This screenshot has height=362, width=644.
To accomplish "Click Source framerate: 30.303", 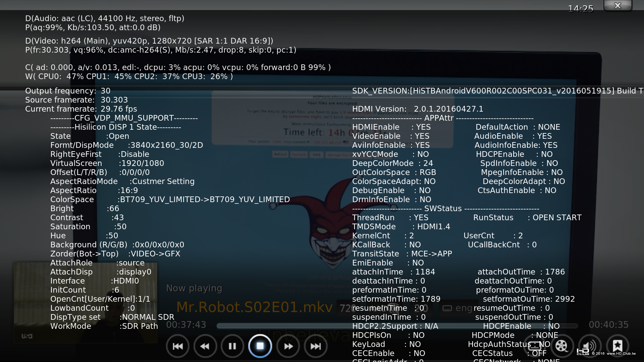I will [76, 100].
